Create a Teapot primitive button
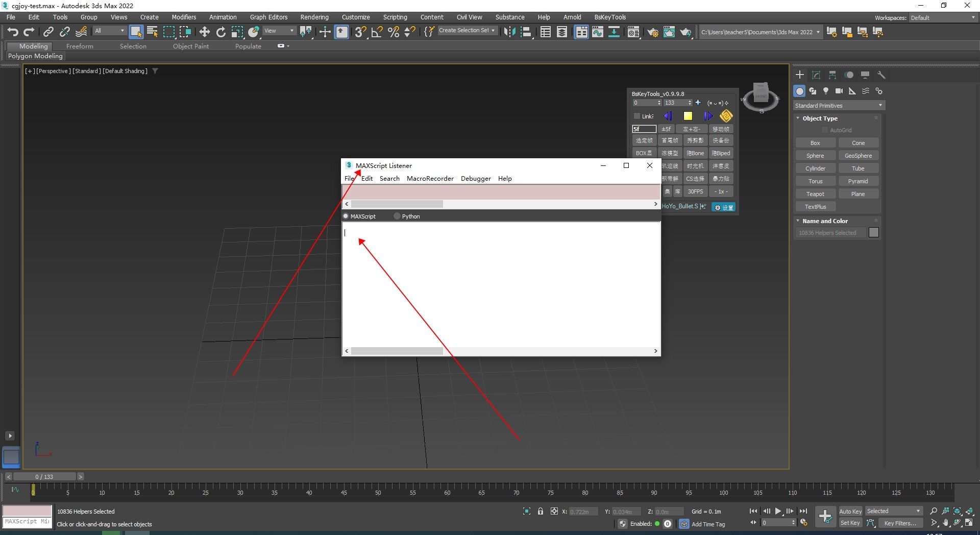 (815, 194)
